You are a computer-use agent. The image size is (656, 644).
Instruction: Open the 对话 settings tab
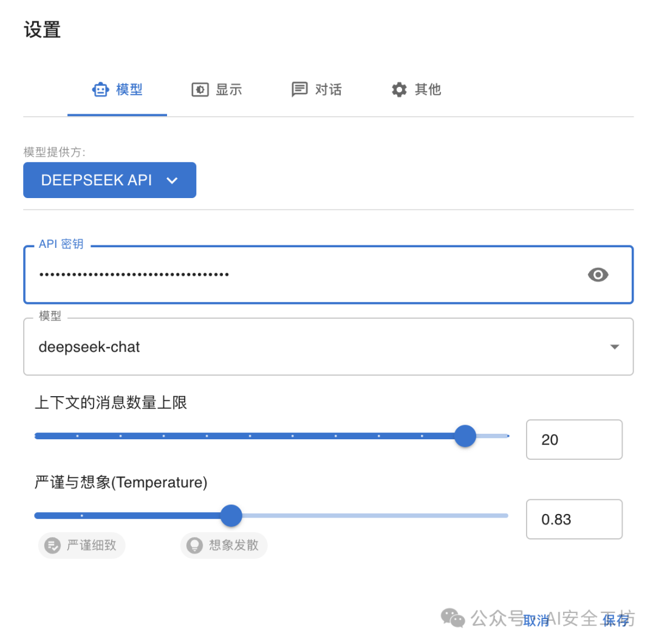[316, 89]
